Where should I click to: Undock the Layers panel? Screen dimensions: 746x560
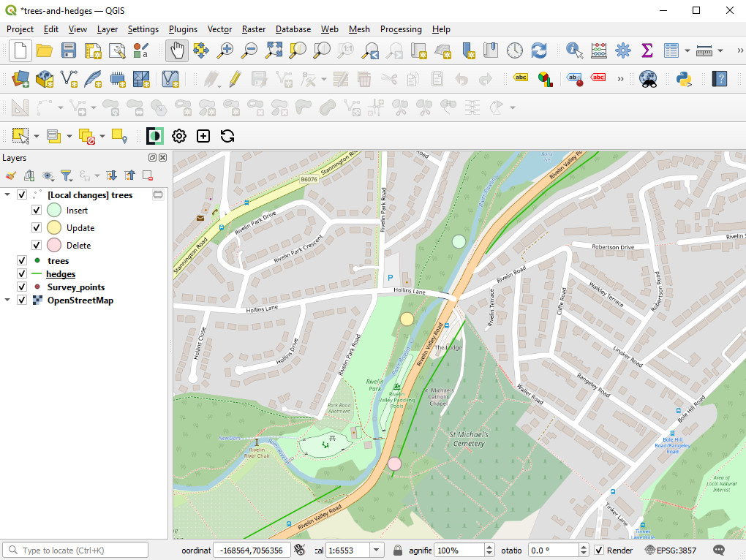(x=152, y=158)
